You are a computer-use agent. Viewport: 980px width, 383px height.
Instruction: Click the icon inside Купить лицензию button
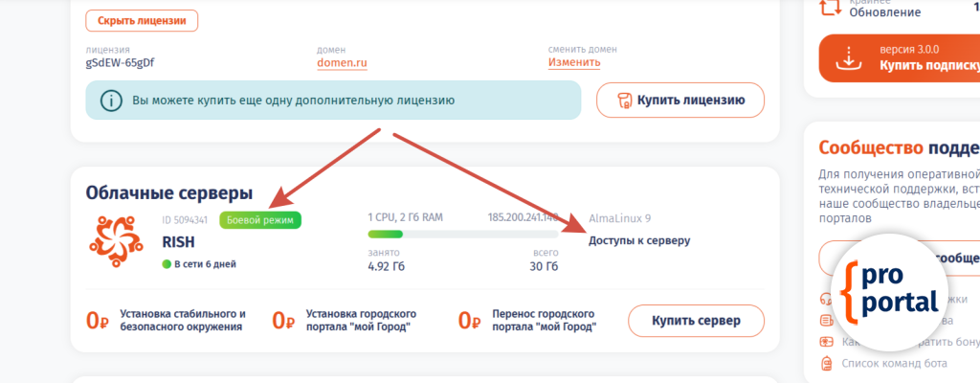pyautogui.click(x=624, y=100)
